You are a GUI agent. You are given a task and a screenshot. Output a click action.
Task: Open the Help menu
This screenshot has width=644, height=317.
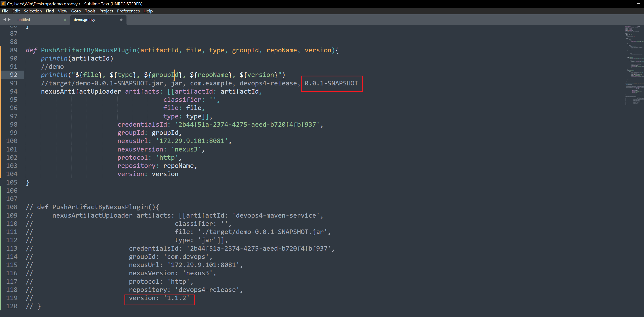(x=148, y=11)
